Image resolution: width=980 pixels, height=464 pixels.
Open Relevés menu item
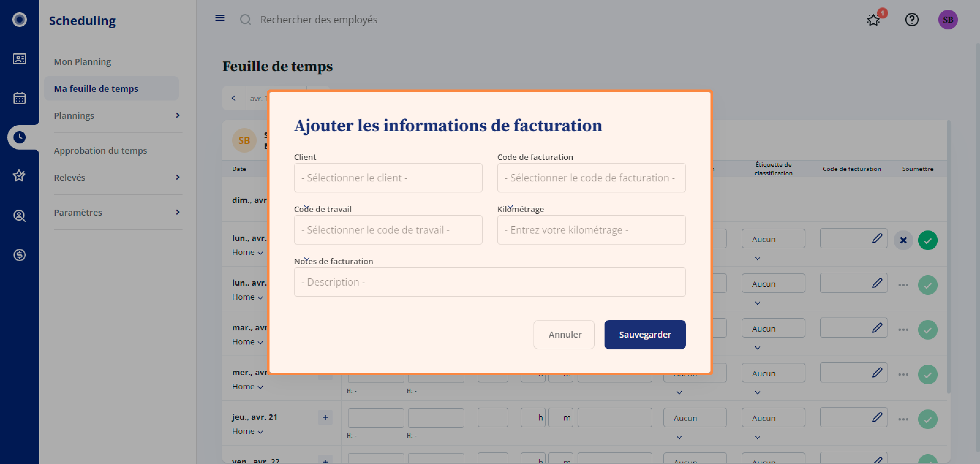pyautogui.click(x=70, y=177)
